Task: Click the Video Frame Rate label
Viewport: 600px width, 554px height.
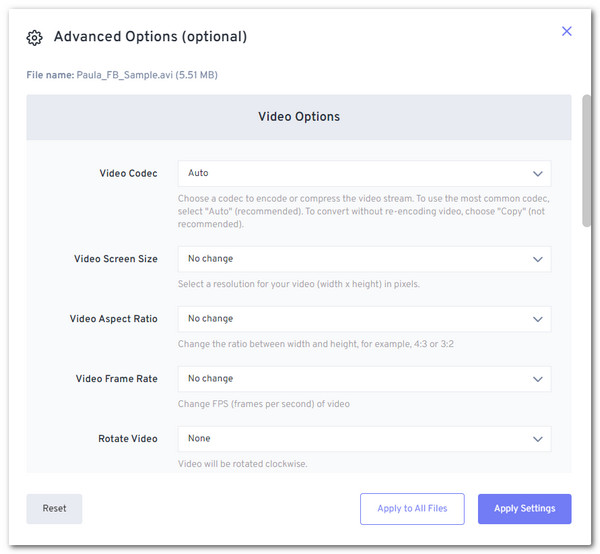Action: coord(116,379)
